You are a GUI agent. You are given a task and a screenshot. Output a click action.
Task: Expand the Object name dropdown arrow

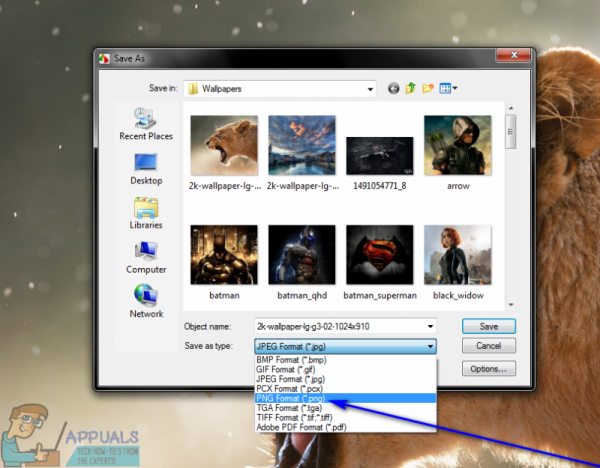(430, 326)
